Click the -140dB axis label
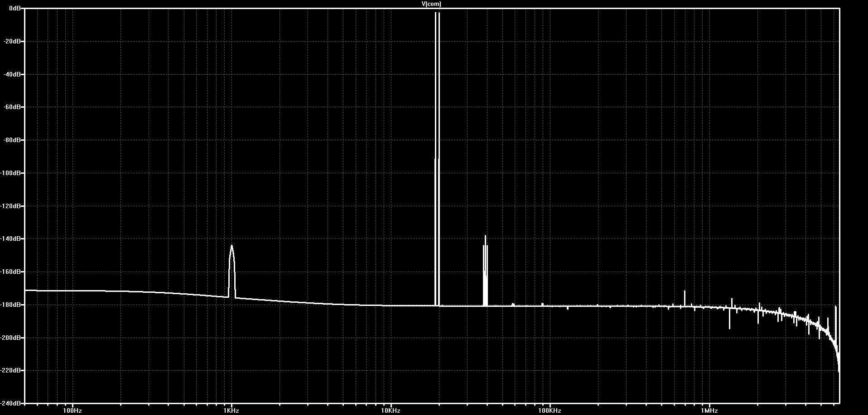 pyautogui.click(x=11, y=239)
